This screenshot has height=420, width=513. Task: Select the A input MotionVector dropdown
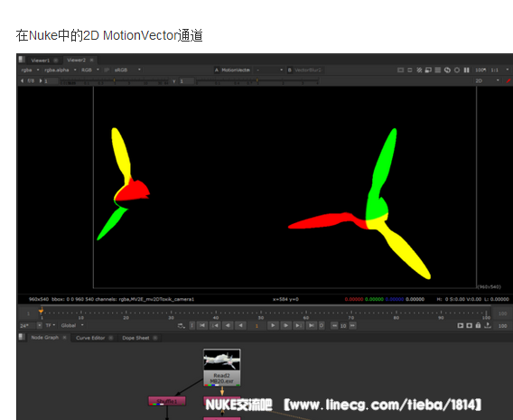(233, 70)
